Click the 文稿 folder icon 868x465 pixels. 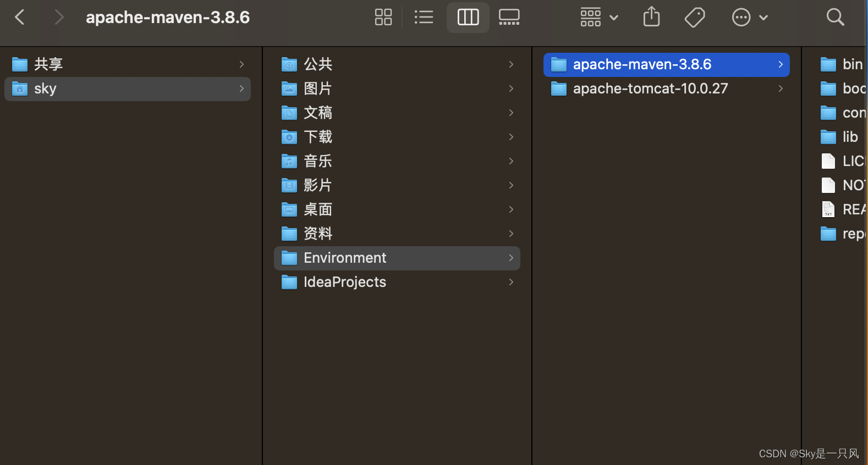(x=289, y=113)
